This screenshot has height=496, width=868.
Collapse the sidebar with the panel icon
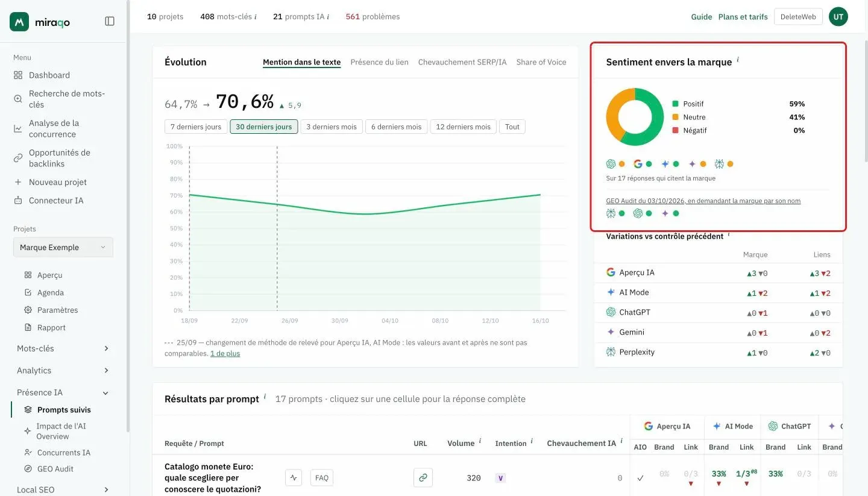click(110, 21)
